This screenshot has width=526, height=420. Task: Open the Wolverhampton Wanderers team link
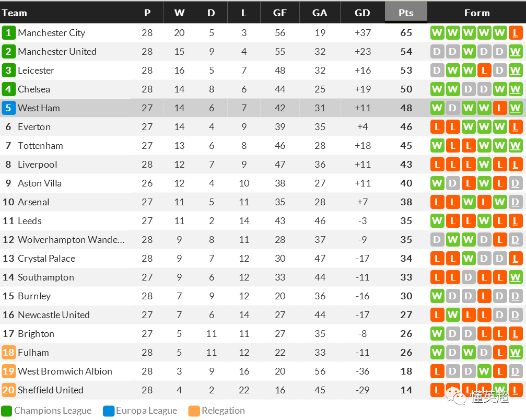(x=71, y=240)
